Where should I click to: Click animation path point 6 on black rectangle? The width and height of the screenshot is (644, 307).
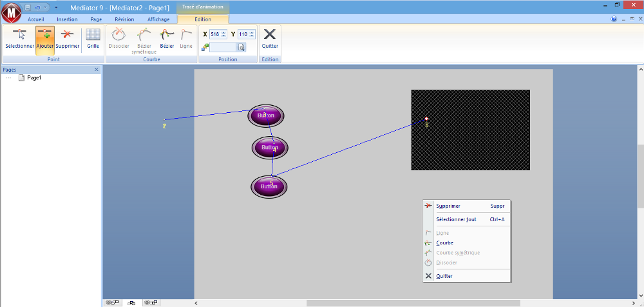coord(426,119)
